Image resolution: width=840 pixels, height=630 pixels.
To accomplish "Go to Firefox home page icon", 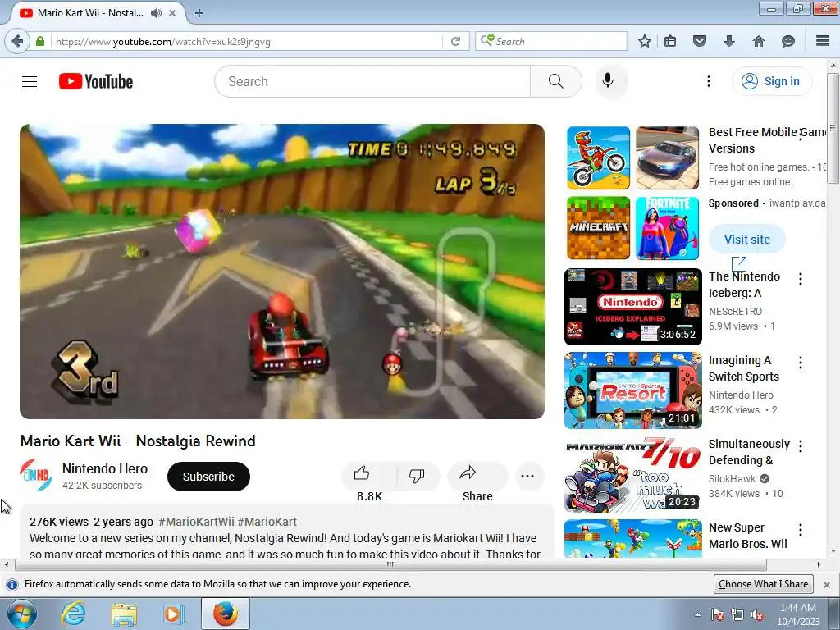I will [759, 41].
